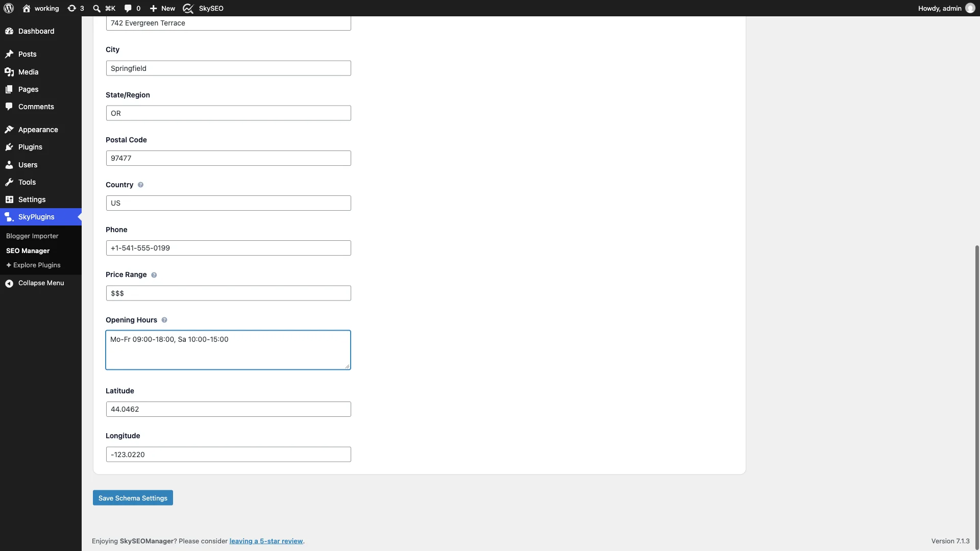Click the Dashboard gauge icon

pos(9,31)
